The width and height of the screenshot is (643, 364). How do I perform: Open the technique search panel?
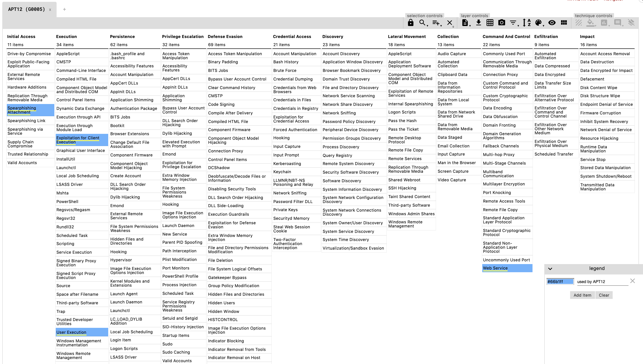pyautogui.click(x=422, y=23)
